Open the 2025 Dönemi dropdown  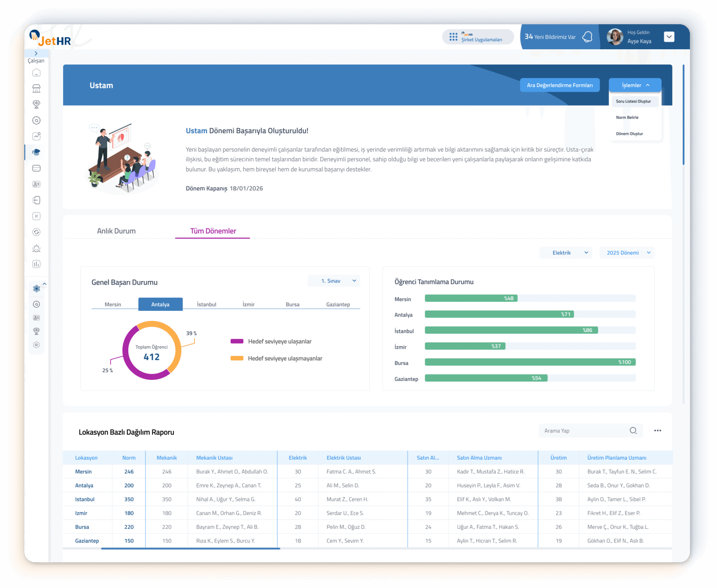[x=627, y=253]
